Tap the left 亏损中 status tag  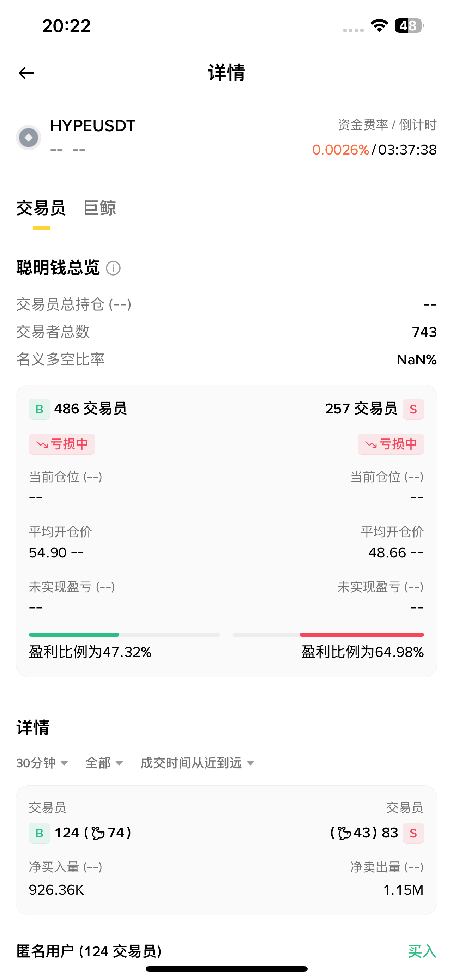[x=62, y=444]
